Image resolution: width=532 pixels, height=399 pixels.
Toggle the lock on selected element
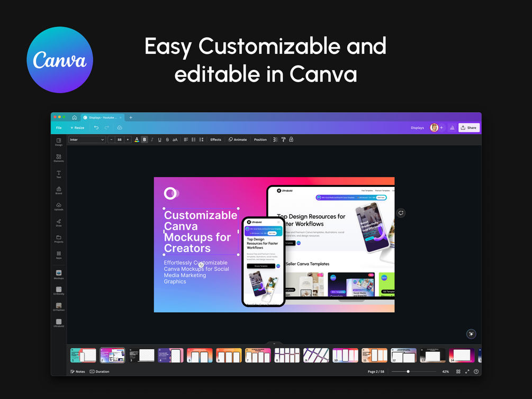291,140
